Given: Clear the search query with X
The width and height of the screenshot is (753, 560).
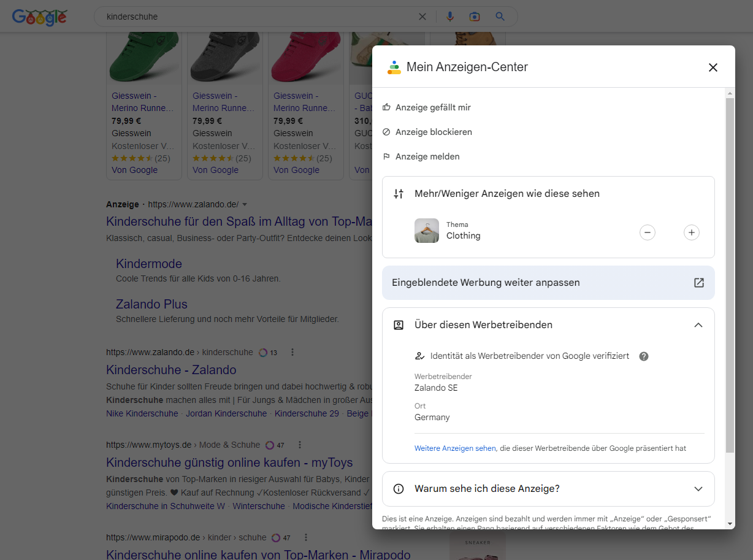Looking at the screenshot, I should (x=422, y=17).
